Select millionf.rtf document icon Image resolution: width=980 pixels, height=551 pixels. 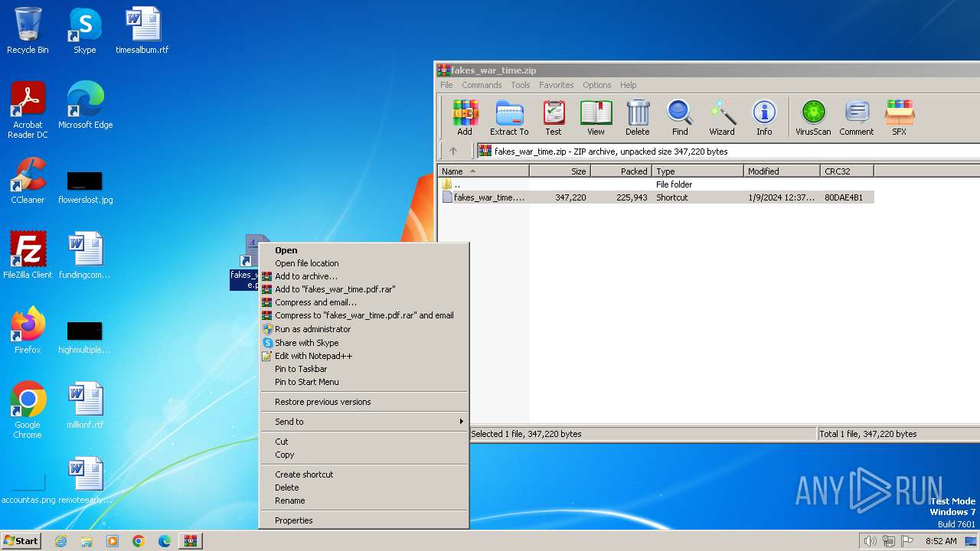coord(85,406)
